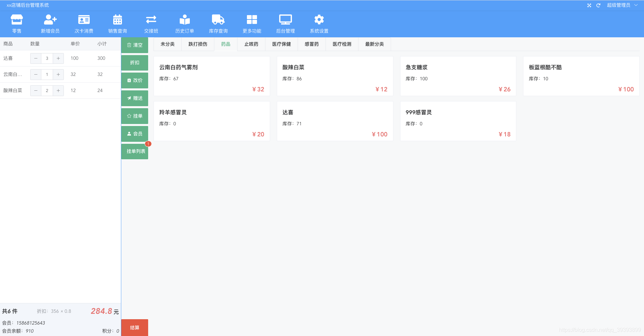This screenshot has width=644, height=336.
Task: Open 库存查询 truck icon
Action: tap(218, 19)
